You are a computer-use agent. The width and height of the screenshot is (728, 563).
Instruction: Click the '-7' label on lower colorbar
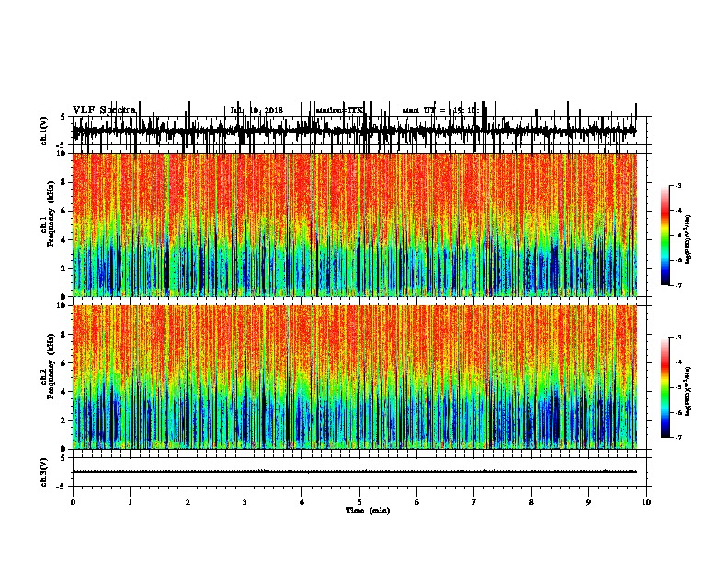click(677, 437)
